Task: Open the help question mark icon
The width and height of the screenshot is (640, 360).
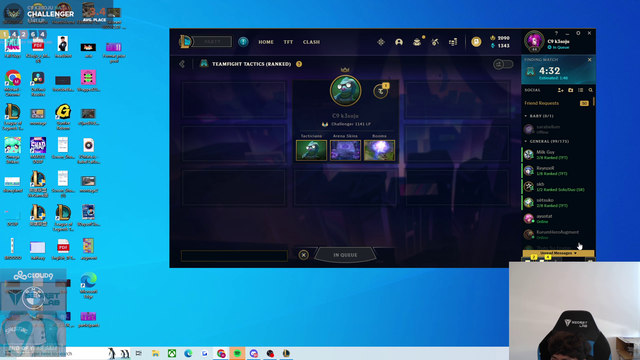Action: point(556,33)
